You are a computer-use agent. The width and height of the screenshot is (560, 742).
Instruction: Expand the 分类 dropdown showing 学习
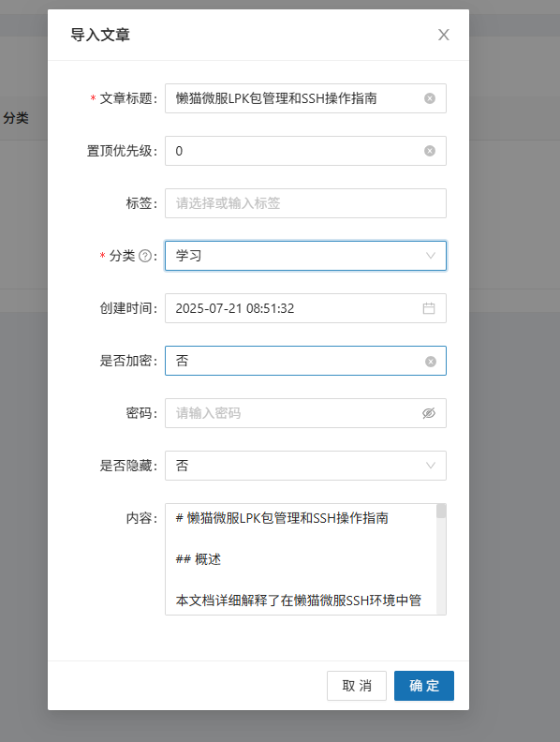[x=305, y=256]
